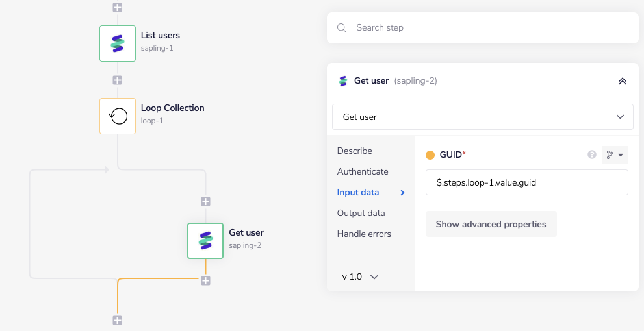The image size is (644, 331).
Task: Click the Get user sapling-2 step icon
Action: coord(205,241)
